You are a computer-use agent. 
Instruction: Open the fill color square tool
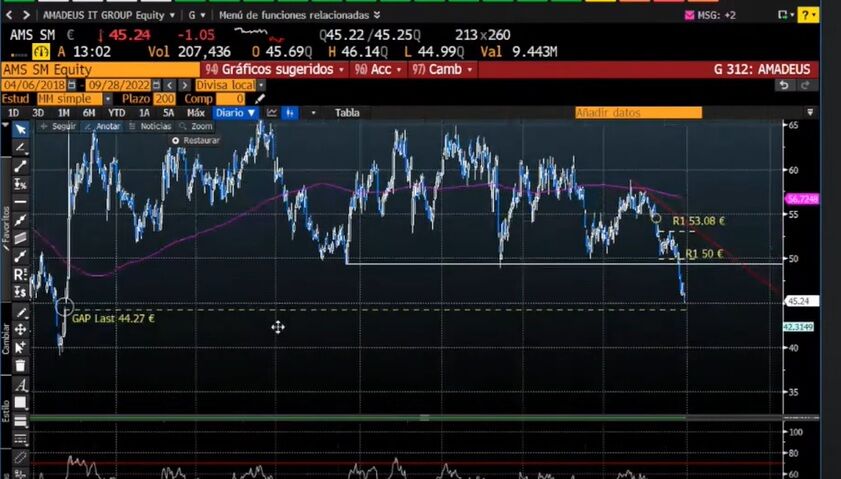point(20,402)
